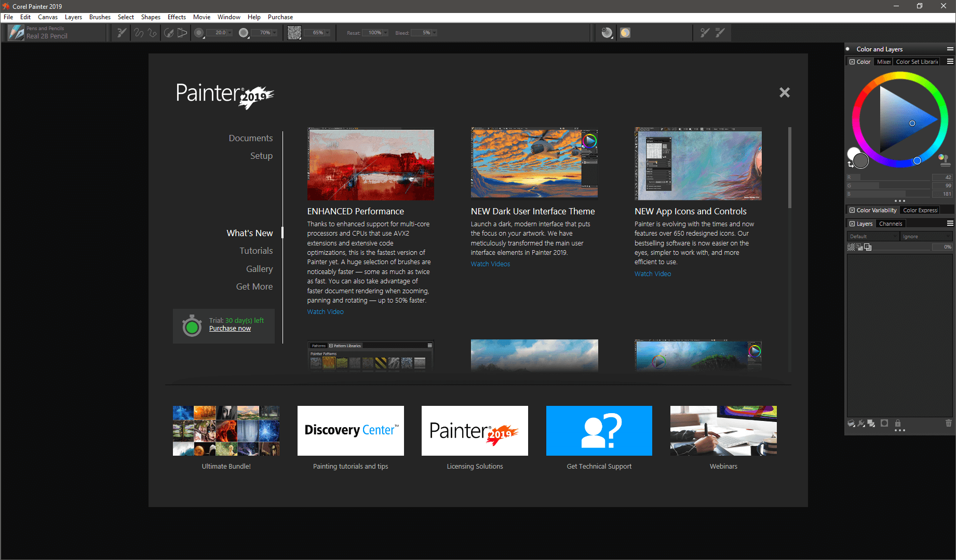Open the Color panel options hamburger menu
Viewport: 956px width, 560px height.
pyautogui.click(x=950, y=61)
